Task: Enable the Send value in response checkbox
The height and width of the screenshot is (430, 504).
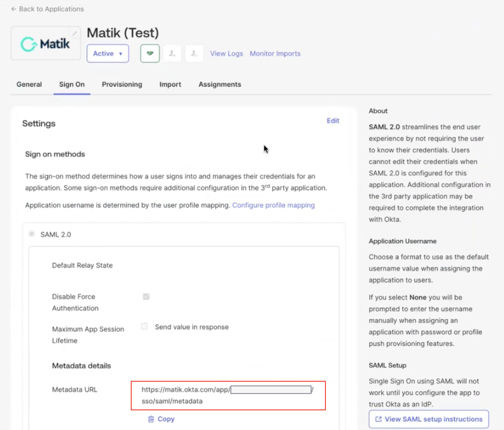Action: click(144, 326)
